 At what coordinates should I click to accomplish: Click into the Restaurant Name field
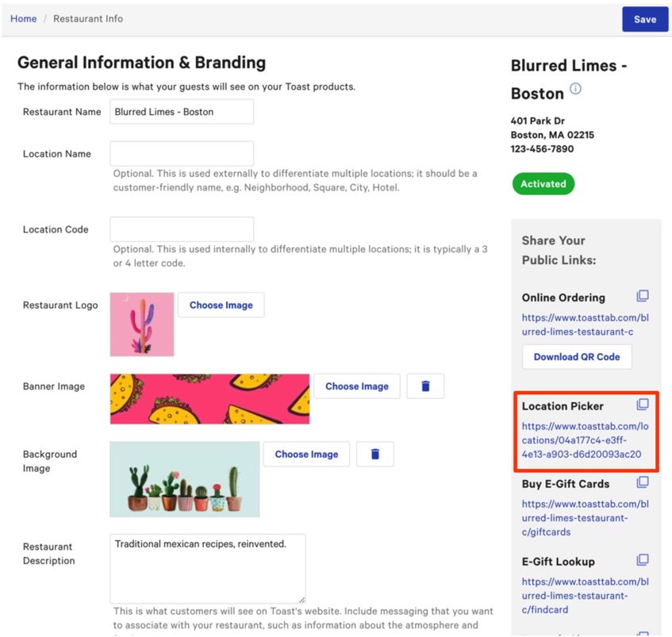pos(182,112)
